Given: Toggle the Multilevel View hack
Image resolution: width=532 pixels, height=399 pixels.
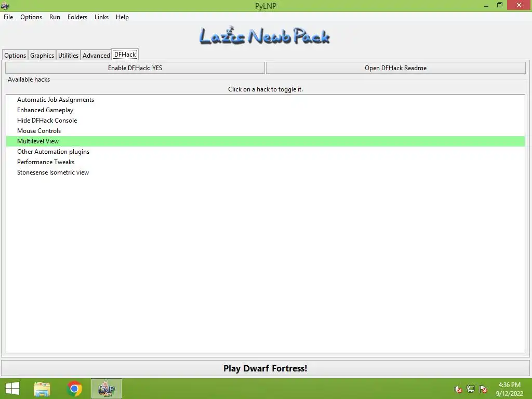Looking at the screenshot, I should (x=265, y=141).
